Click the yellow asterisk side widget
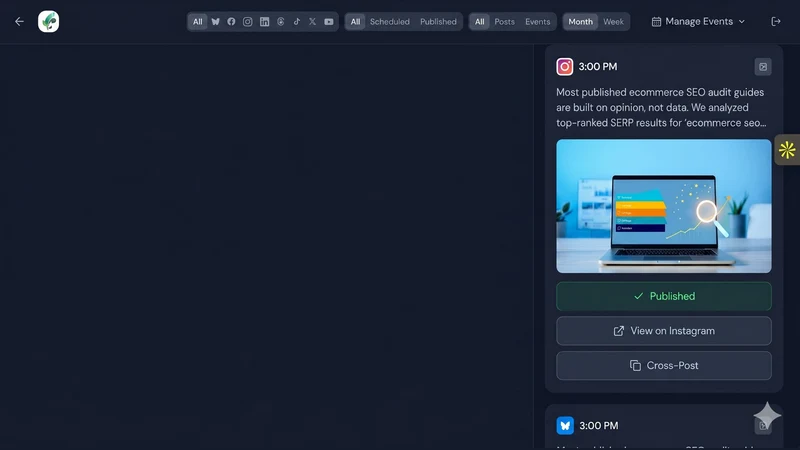The width and height of the screenshot is (800, 450). (787, 149)
